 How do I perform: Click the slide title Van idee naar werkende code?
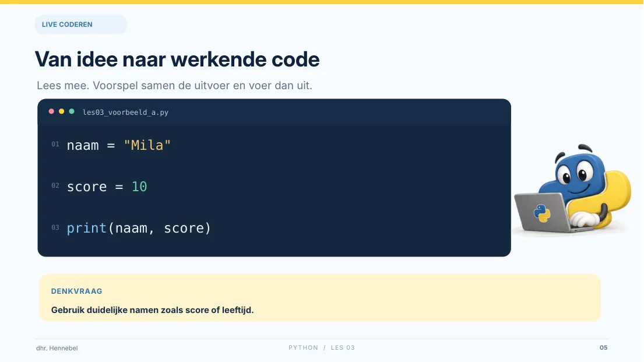(177, 59)
